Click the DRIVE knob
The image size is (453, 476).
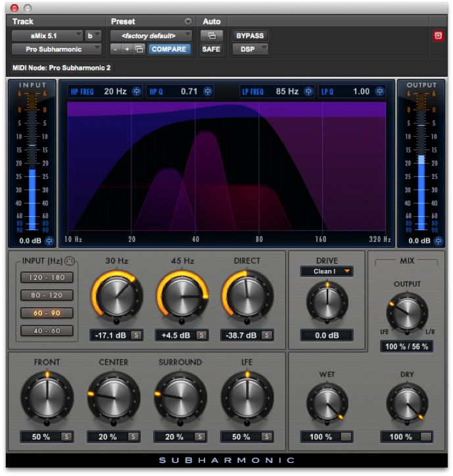327,303
